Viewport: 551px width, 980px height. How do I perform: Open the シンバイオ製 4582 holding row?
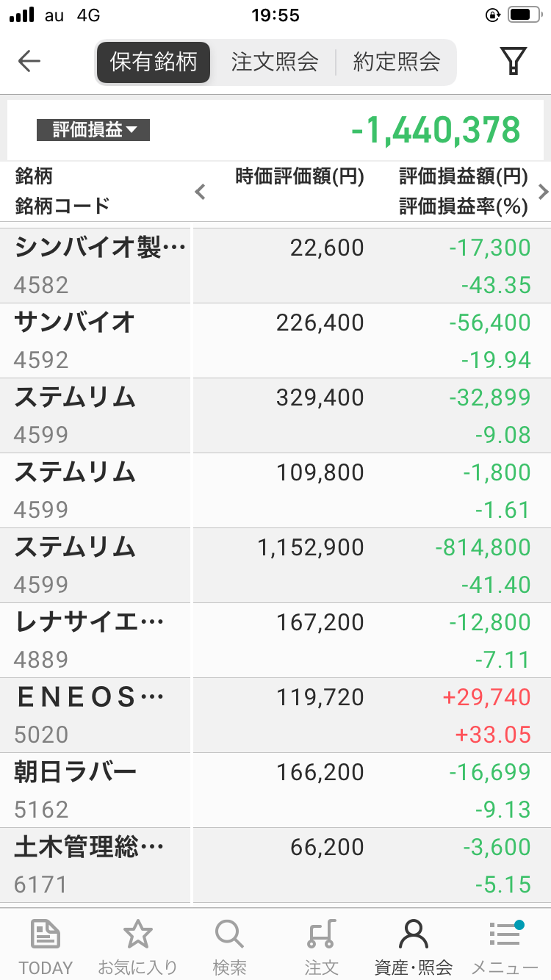point(275,266)
